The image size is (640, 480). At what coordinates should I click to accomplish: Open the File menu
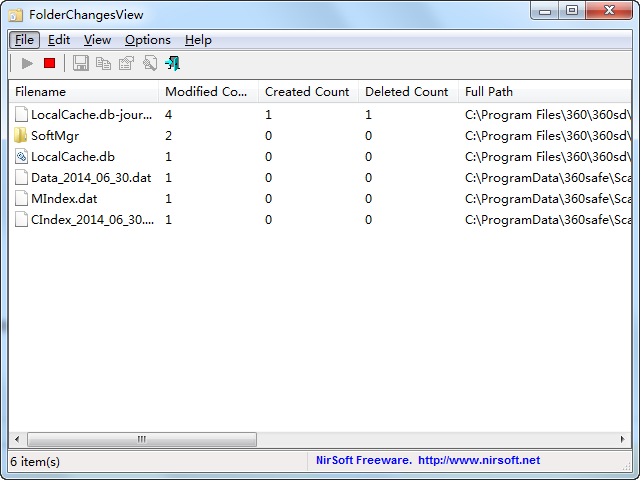pyautogui.click(x=24, y=40)
